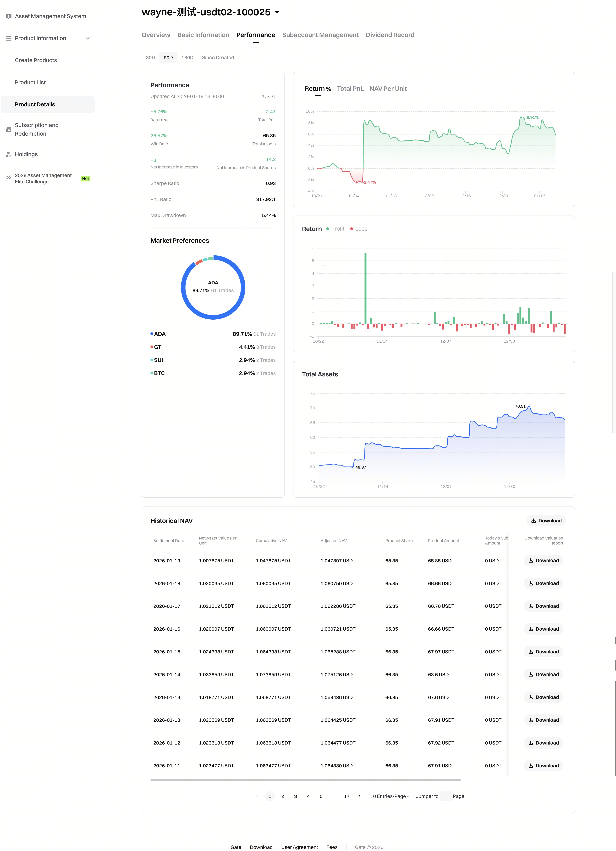Select the 30D time range
616x851 pixels.
pos(150,57)
